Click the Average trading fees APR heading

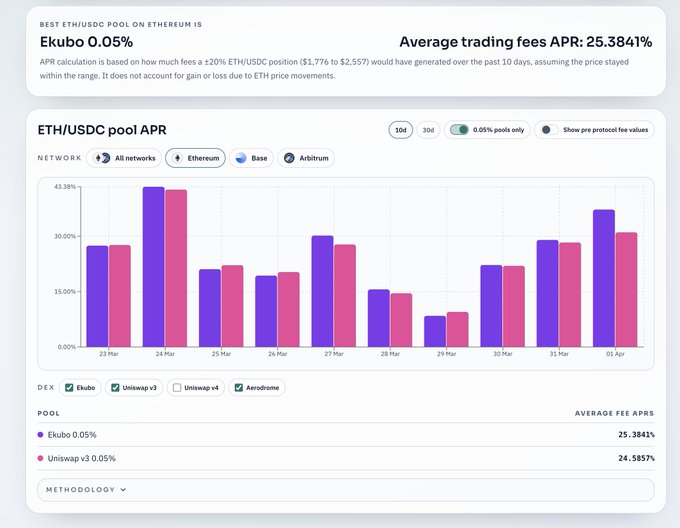(526, 42)
